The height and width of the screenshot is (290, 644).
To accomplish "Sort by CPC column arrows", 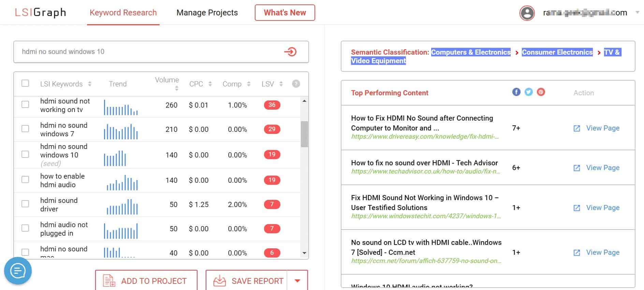I will click(x=210, y=84).
